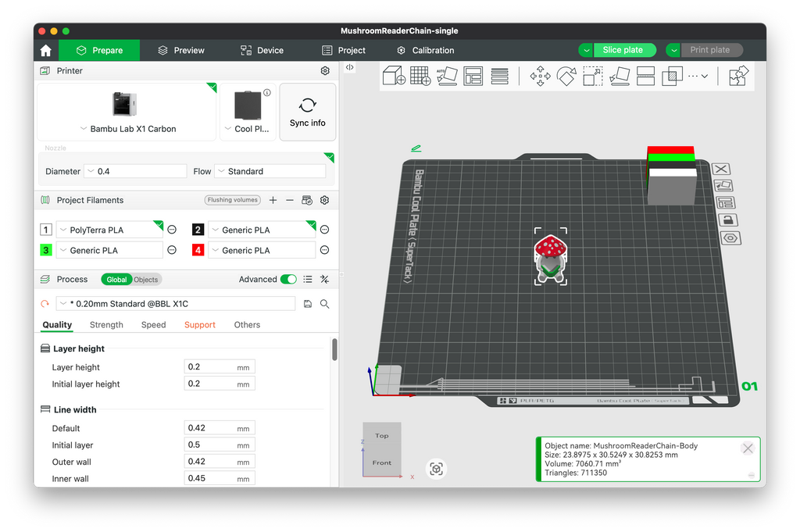The width and height of the screenshot is (800, 532).
Task: Open filament 1 PolyTerra PLA dropdown
Action: [x=109, y=230]
